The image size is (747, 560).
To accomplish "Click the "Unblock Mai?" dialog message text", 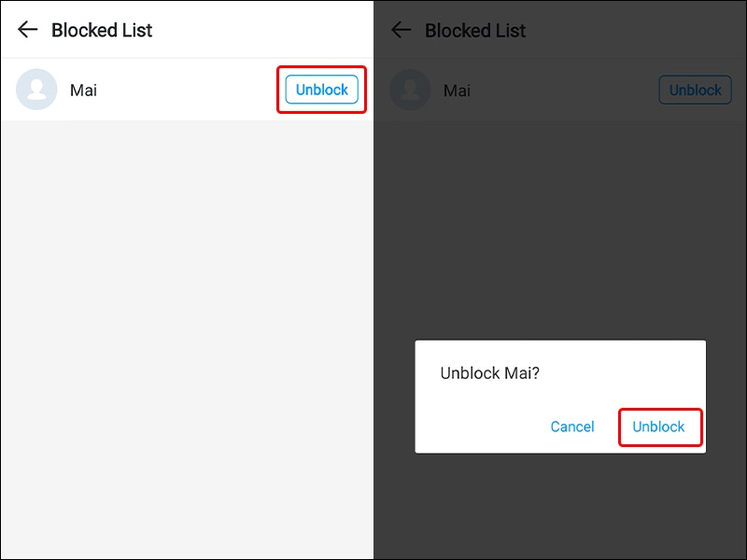I will click(x=489, y=372).
